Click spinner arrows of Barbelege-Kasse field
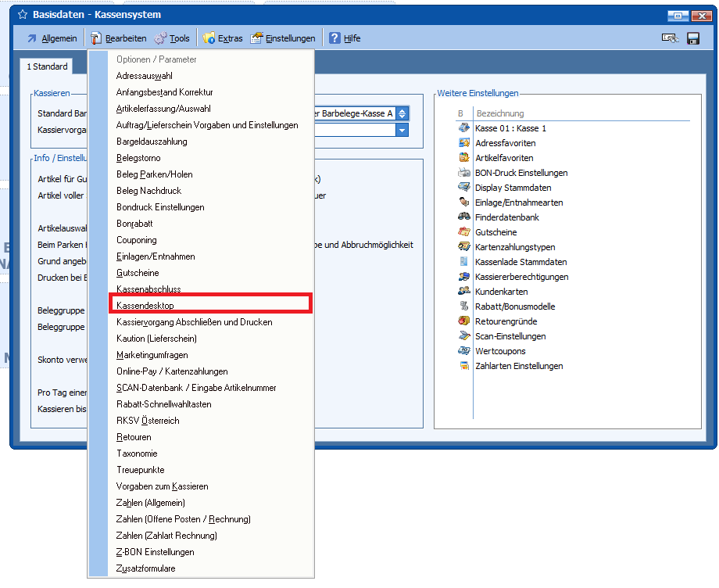 click(x=402, y=113)
